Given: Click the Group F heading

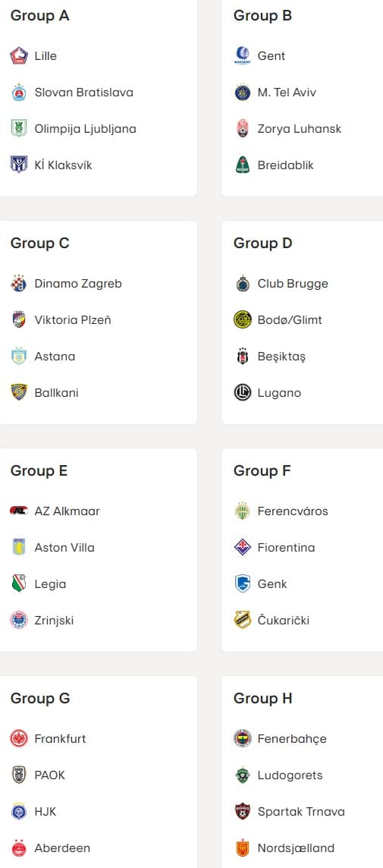Looking at the screenshot, I should pyautogui.click(x=262, y=470).
